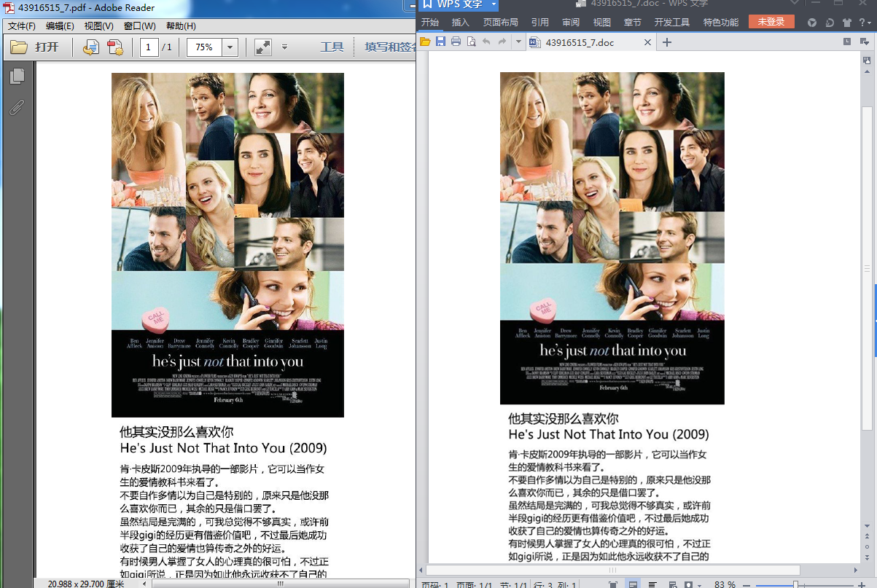Switch to the 开发工具 ribbon tab in WPS
877x588 pixels.
click(672, 23)
